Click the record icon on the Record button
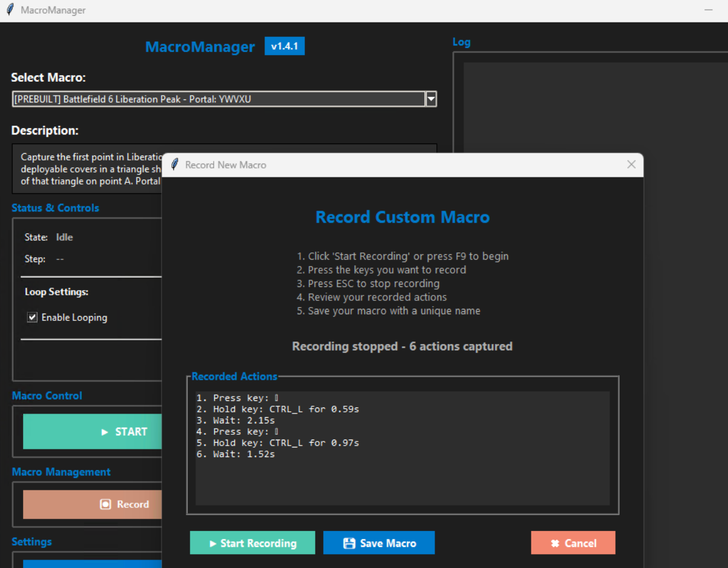728x568 pixels. [x=106, y=504]
